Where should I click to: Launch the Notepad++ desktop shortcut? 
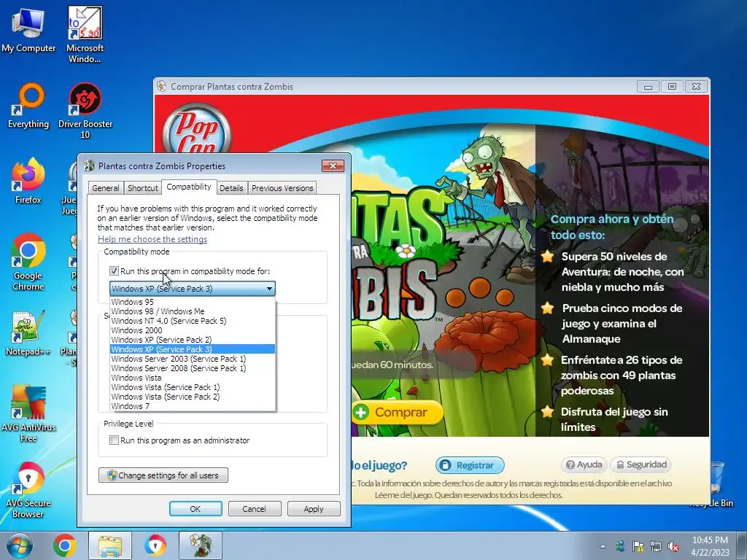pos(28,333)
